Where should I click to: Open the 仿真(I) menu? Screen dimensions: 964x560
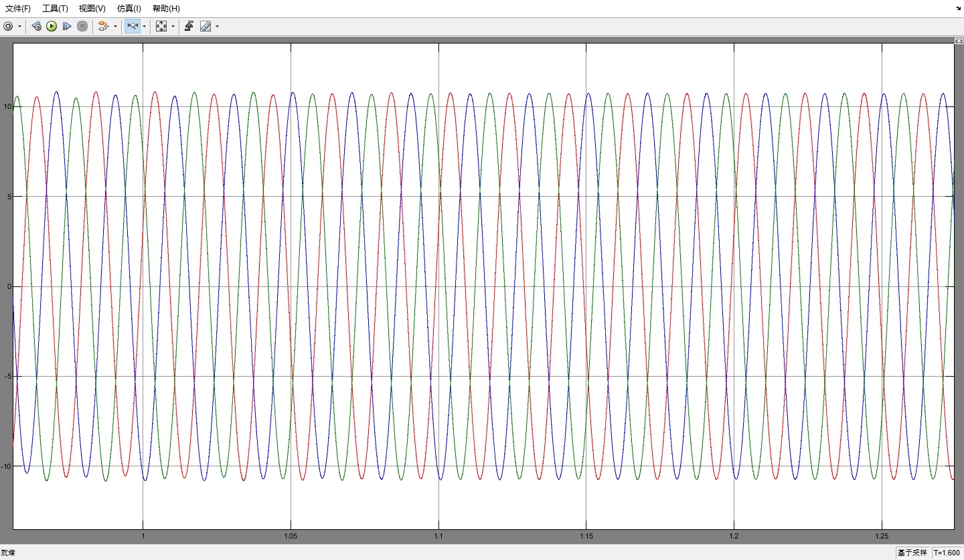tap(129, 9)
